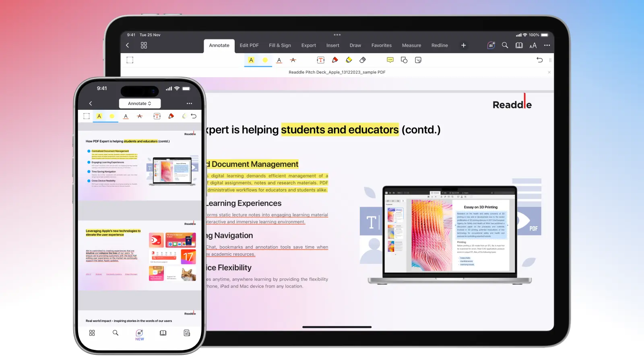Close the Readdle Pitch Deck document tab
Viewport: 644px width, 362px height.
point(549,72)
